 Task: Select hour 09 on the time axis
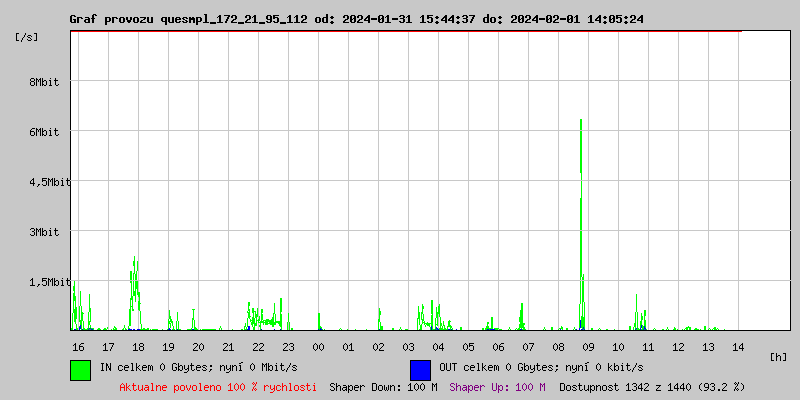[588, 346]
